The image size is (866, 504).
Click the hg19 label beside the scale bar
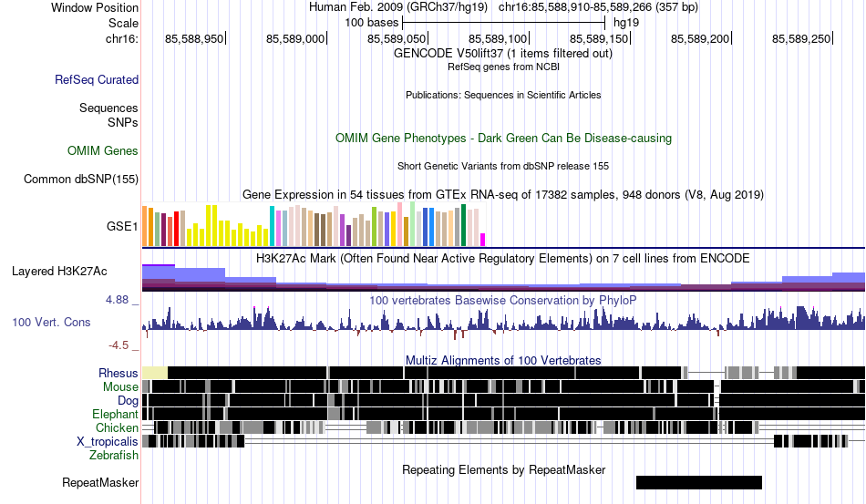pyautogui.click(x=626, y=23)
